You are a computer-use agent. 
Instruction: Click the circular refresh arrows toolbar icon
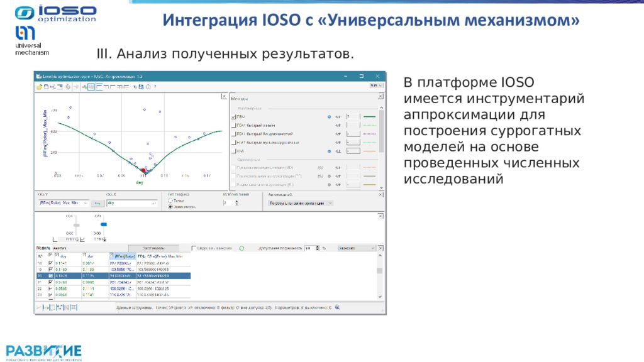[68, 87]
